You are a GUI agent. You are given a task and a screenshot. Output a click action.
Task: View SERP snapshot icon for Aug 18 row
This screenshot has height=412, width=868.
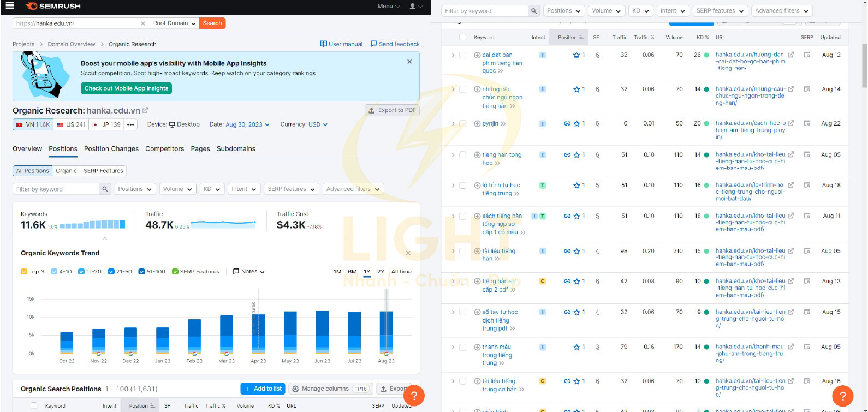[807, 186]
